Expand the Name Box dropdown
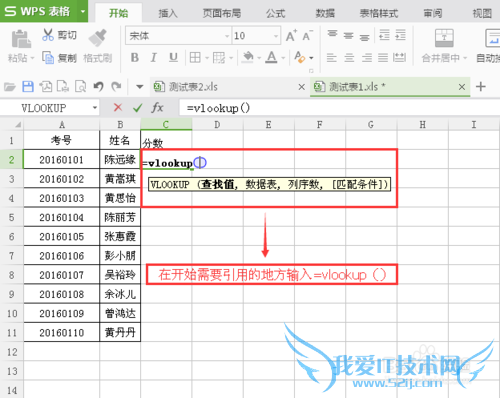The image size is (500, 398). [95, 108]
